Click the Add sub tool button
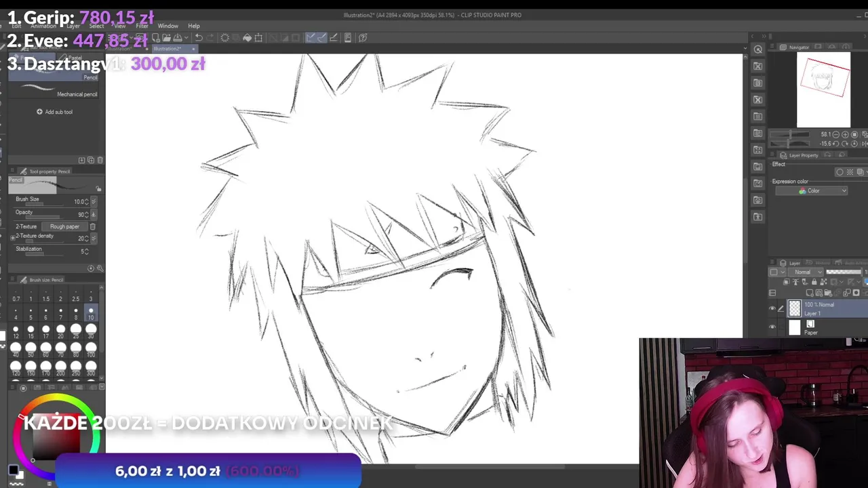Image resolution: width=868 pixels, height=488 pixels. [x=55, y=112]
